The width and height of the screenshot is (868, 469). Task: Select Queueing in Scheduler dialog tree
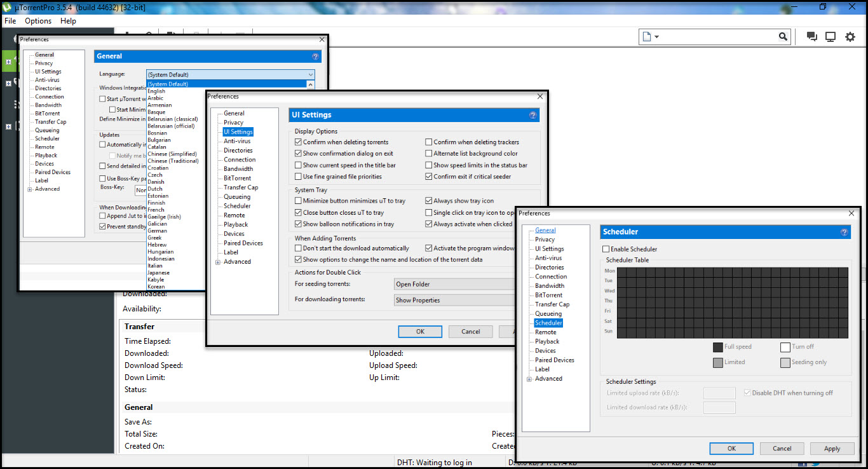point(548,314)
